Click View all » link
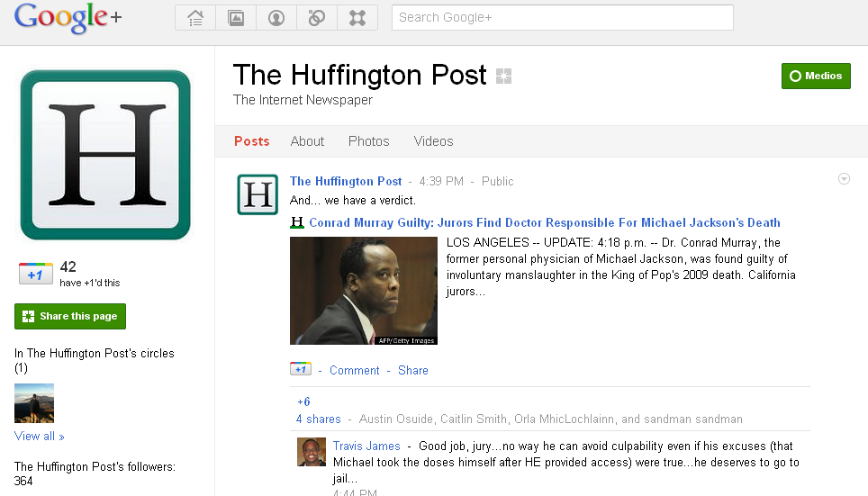Viewport: 868px width, 496px height. coord(40,437)
